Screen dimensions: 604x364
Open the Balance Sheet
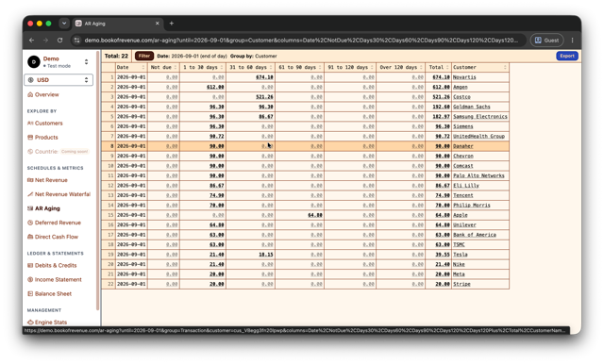(x=49, y=294)
